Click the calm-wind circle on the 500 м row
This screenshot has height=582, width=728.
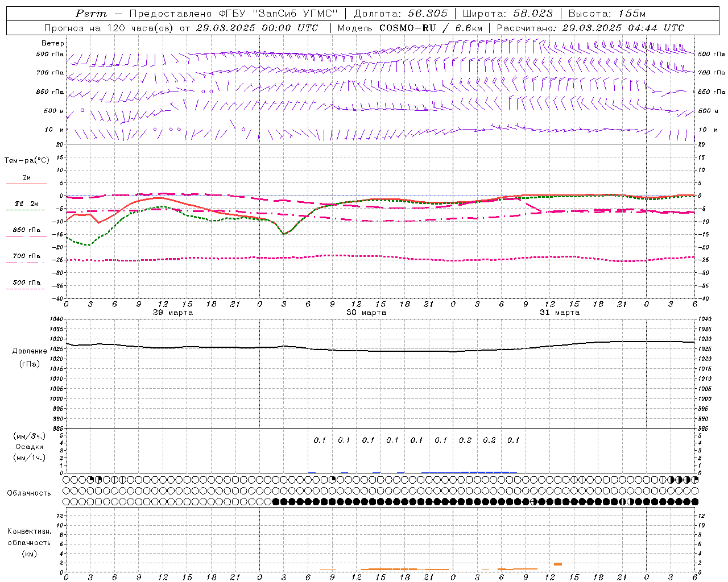[82, 110]
